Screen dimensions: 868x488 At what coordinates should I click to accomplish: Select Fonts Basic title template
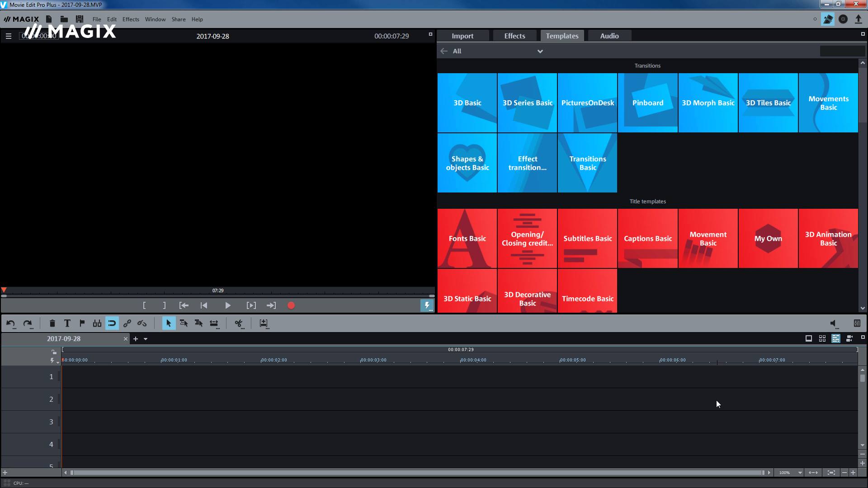coord(467,238)
